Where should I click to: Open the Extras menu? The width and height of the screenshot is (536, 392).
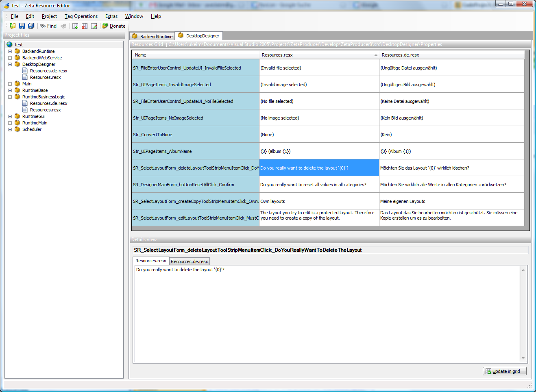coord(111,16)
